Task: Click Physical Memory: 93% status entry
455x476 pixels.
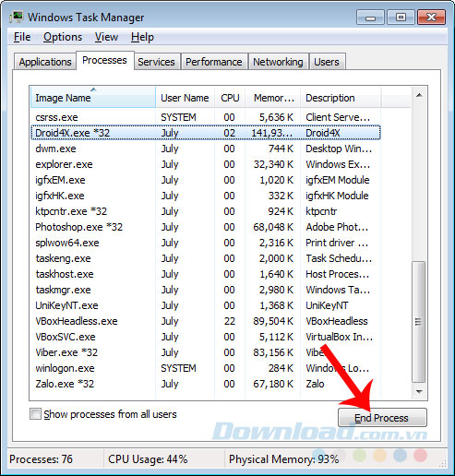Action: 283,459
